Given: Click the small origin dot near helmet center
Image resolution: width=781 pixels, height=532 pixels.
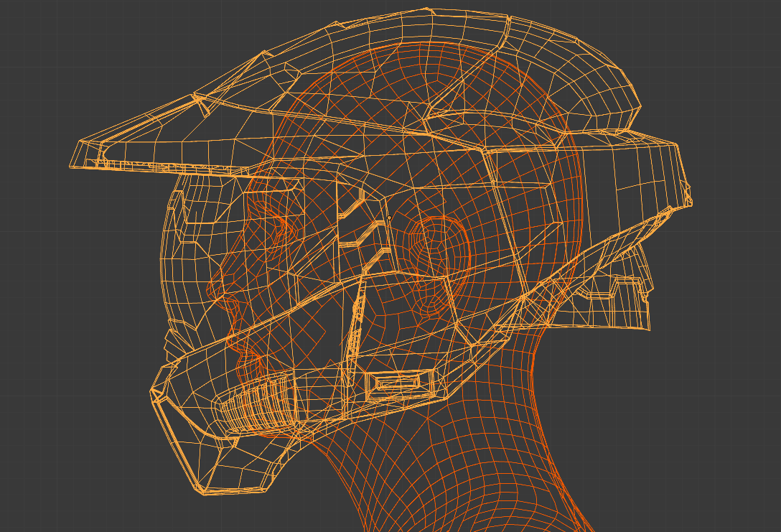Looking at the screenshot, I should coord(389,218).
